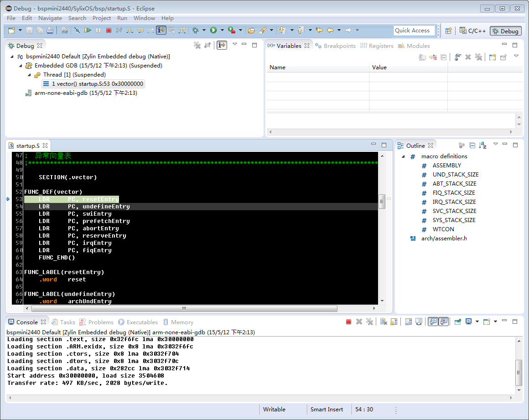Open the Debug launch dropdown arrow
The width and height of the screenshot is (529, 420).
[204, 31]
